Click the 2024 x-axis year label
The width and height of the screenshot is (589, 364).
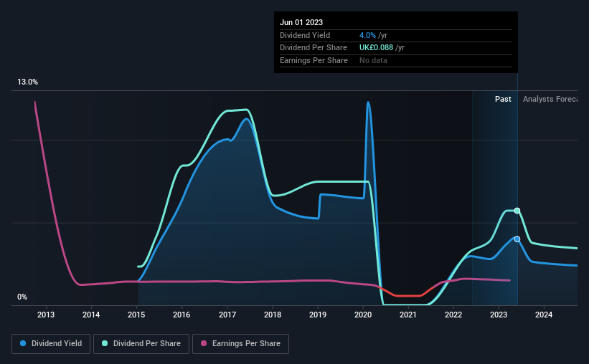tap(544, 315)
